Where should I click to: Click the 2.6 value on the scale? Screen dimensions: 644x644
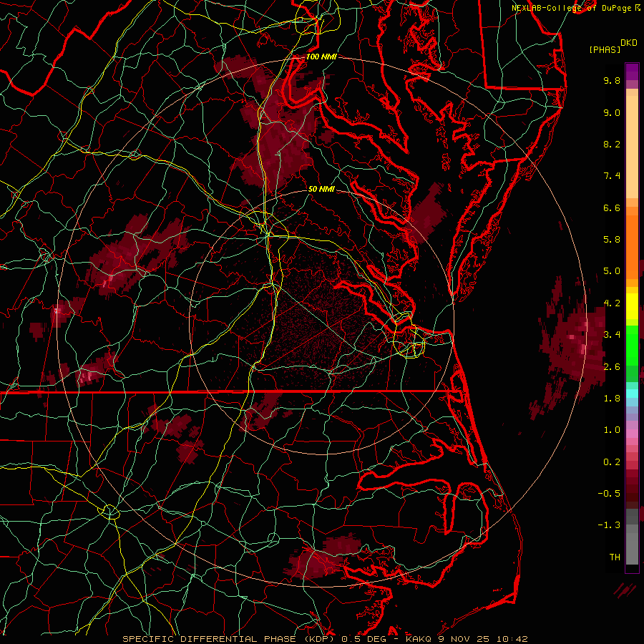click(612, 367)
